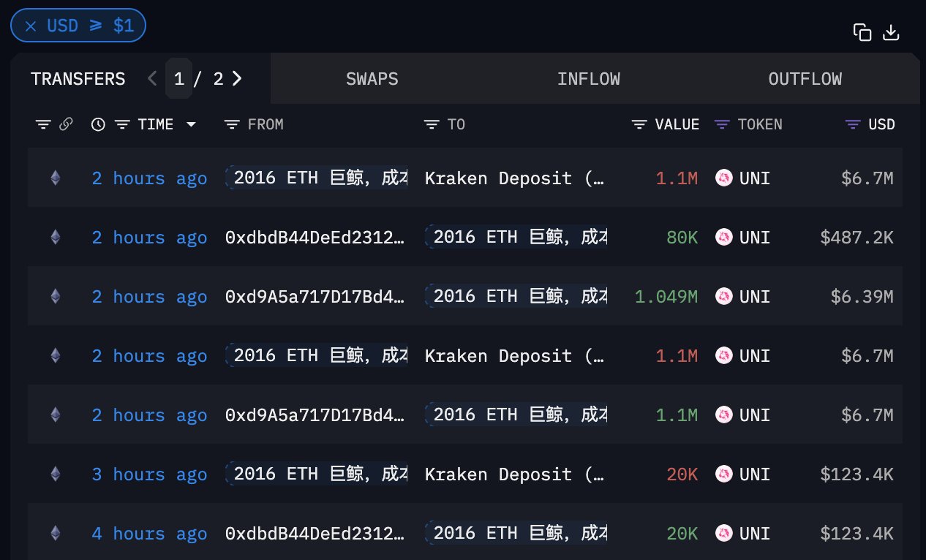The width and height of the screenshot is (926, 560).
Task: Open 2016 ETH whale recipient in 4 hours ago row
Action: 516,533
